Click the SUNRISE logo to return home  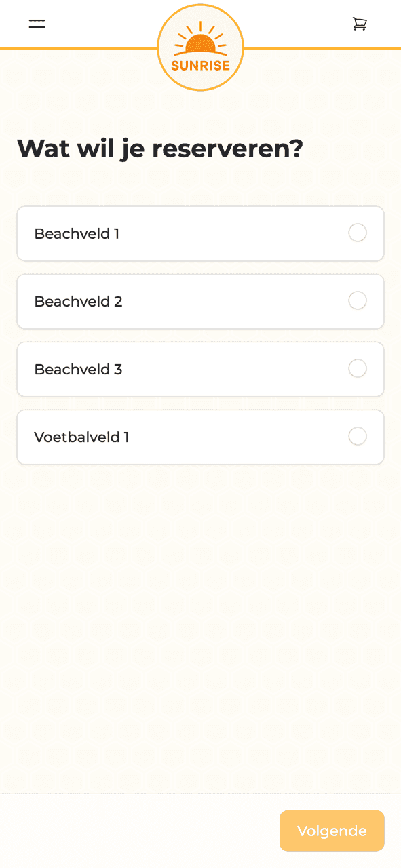pyautogui.click(x=200, y=47)
